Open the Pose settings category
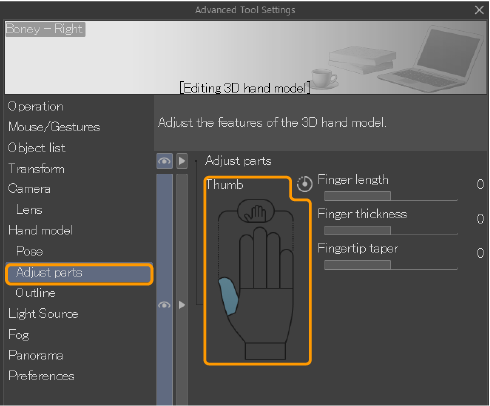Screen dimensions: 490x406 pos(30,251)
